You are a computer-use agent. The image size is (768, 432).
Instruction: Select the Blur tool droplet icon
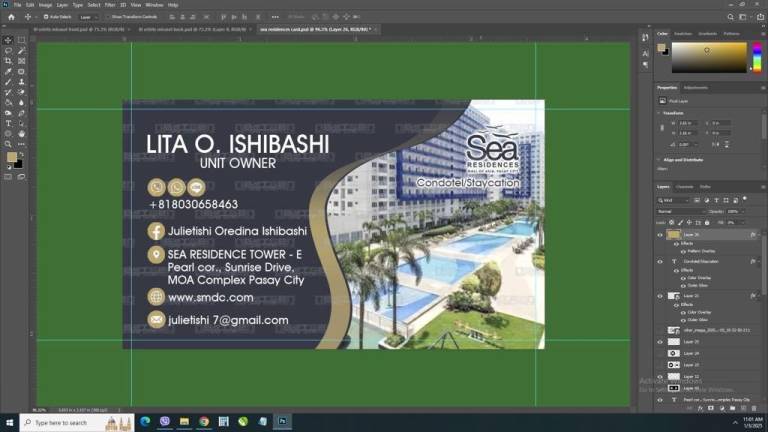[22, 102]
